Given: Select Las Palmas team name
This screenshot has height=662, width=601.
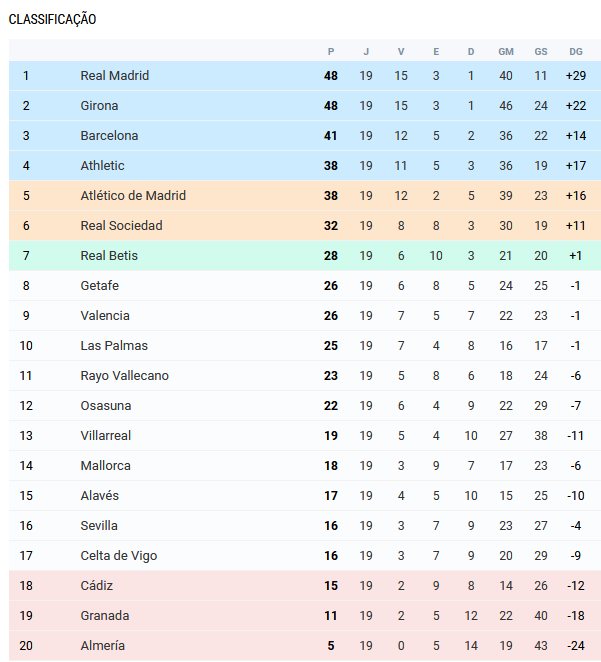Looking at the screenshot, I should pyautogui.click(x=114, y=345).
